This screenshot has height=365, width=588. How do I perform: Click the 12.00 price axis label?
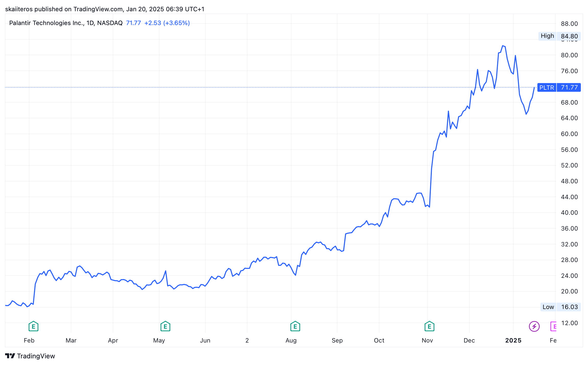[x=569, y=323]
